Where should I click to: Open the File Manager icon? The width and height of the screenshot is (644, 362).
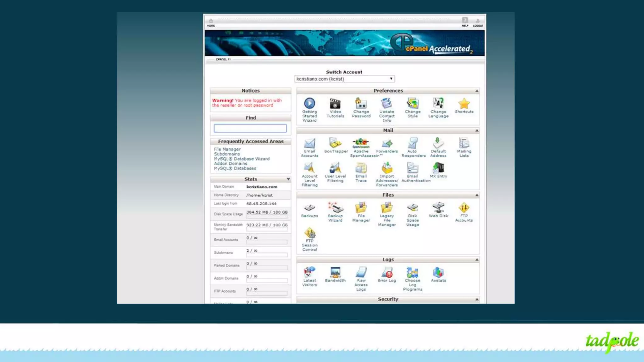[x=361, y=208]
